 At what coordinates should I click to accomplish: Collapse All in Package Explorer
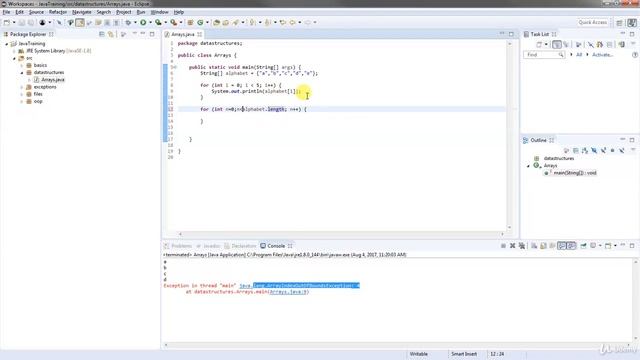click(x=102, y=34)
